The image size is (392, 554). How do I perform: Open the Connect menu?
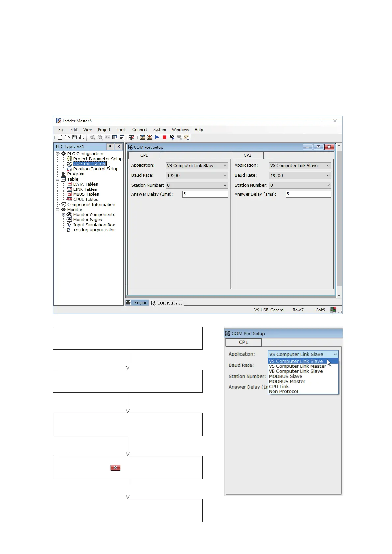(140, 130)
